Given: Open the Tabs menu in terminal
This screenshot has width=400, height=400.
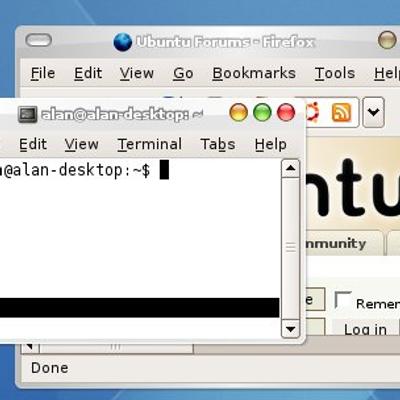Looking at the screenshot, I should pyautogui.click(x=218, y=145).
